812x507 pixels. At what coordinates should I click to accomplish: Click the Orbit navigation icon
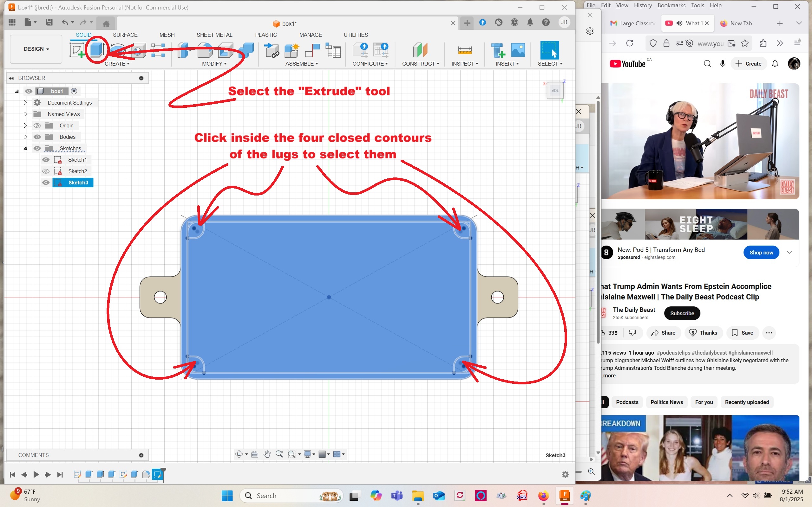239,454
